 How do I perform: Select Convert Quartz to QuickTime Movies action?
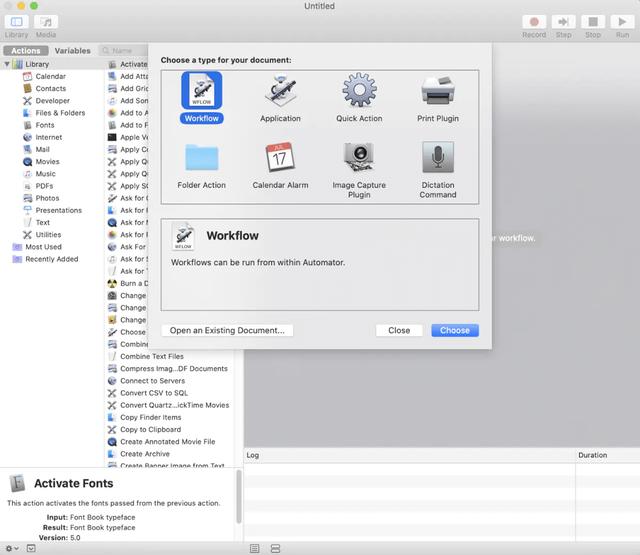(174, 406)
